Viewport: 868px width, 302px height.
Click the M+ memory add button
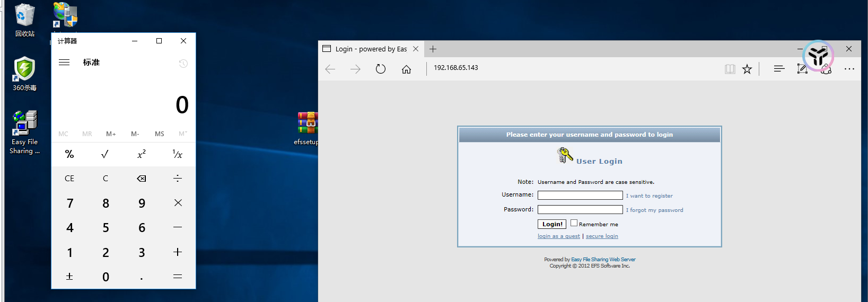coord(111,134)
